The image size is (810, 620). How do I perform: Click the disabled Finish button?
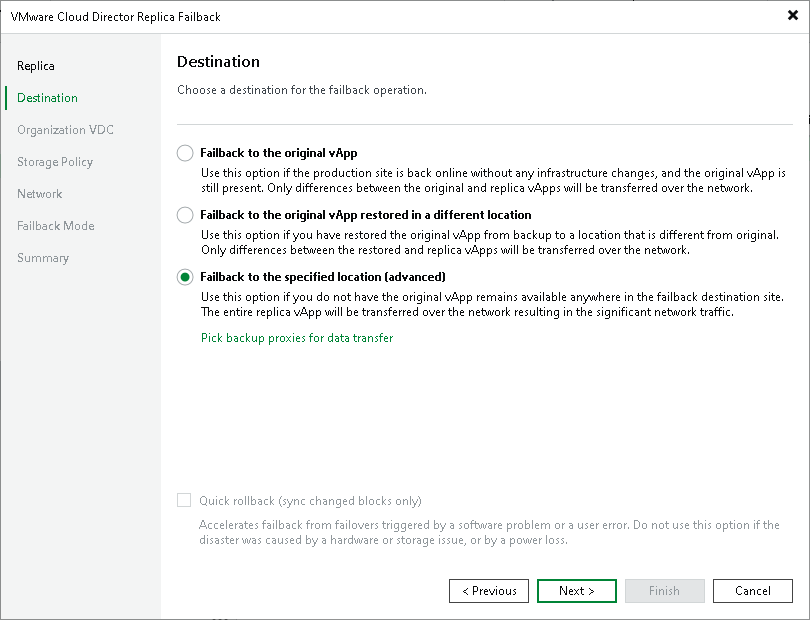664,591
